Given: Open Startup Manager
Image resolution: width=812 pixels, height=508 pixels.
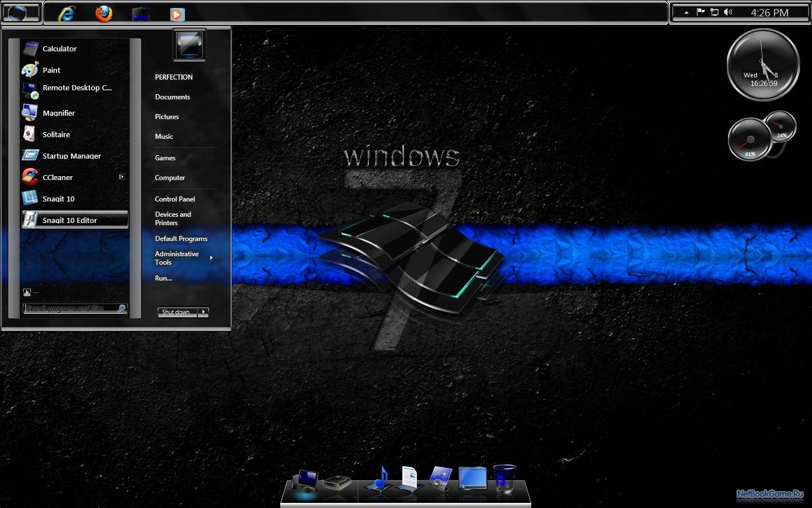Looking at the screenshot, I should [x=74, y=156].
